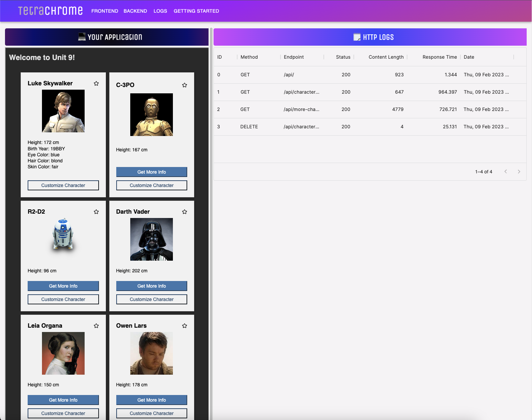Get more info for R2-D2
Screen dimensions: 532x420
click(x=63, y=286)
